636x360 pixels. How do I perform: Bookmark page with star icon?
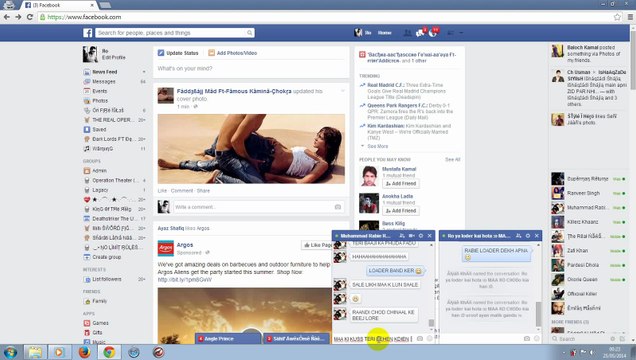coord(617,17)
